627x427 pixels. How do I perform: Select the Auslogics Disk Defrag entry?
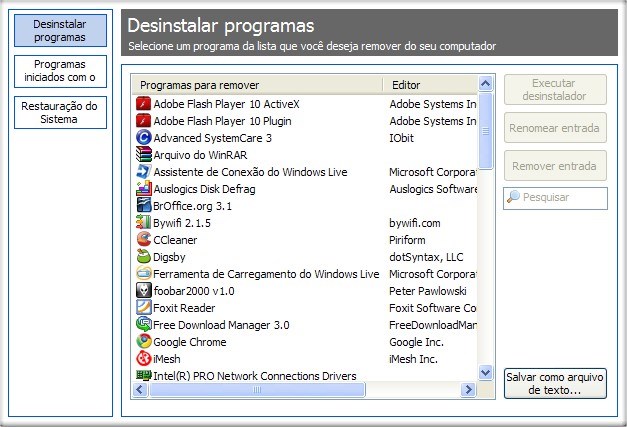[204, 189]
